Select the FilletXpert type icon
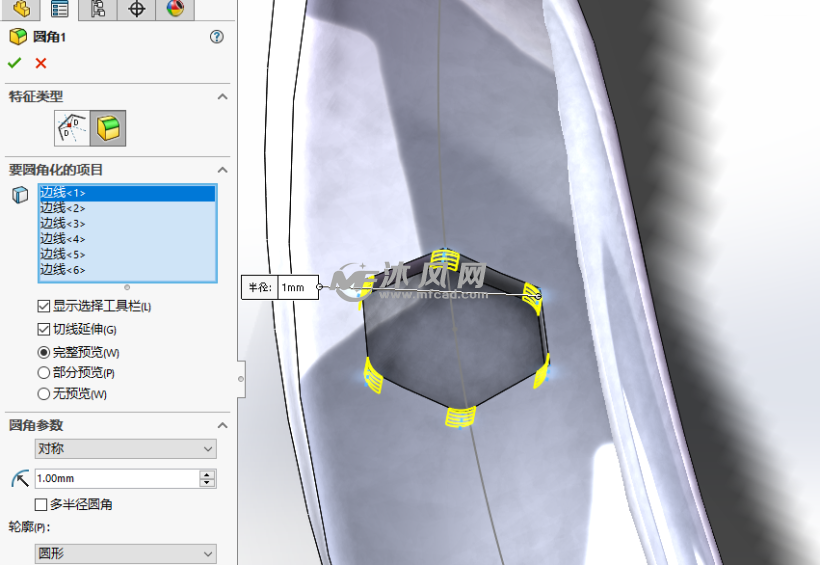820x565 pixels. 108,128
